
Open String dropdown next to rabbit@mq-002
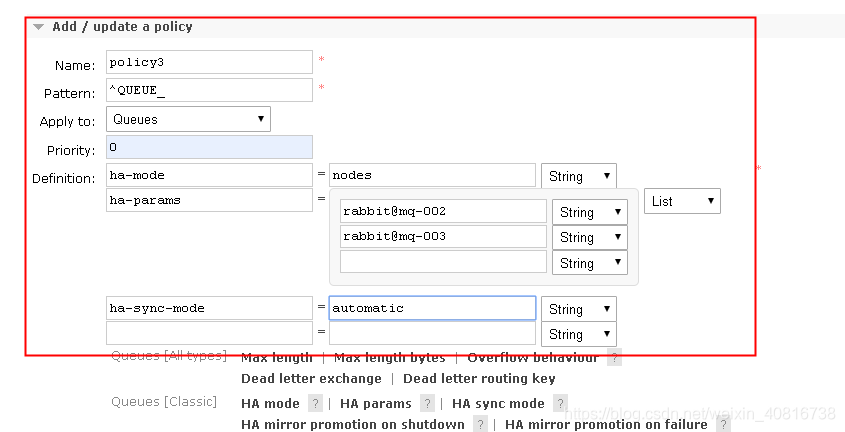point(590,212)
